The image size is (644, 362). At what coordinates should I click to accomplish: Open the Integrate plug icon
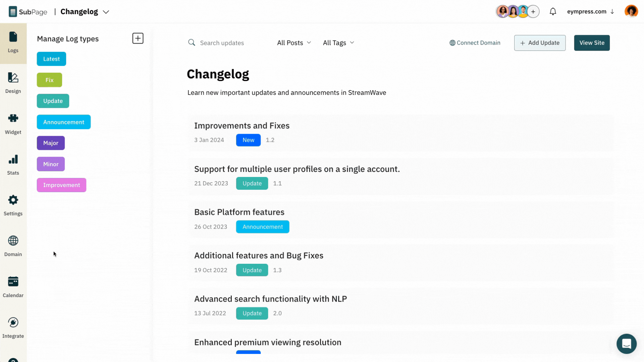13,322
